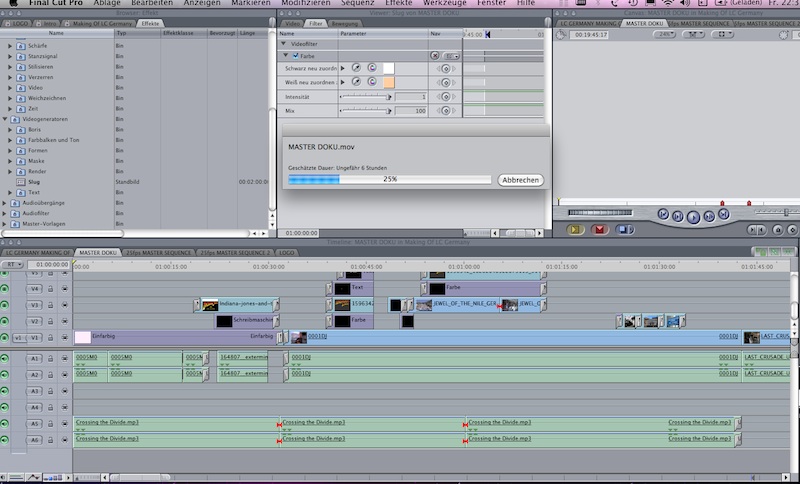This screenshot has width=800, height=484.
Task: Click the yellow insert edit button
Action: coord(574,230)
